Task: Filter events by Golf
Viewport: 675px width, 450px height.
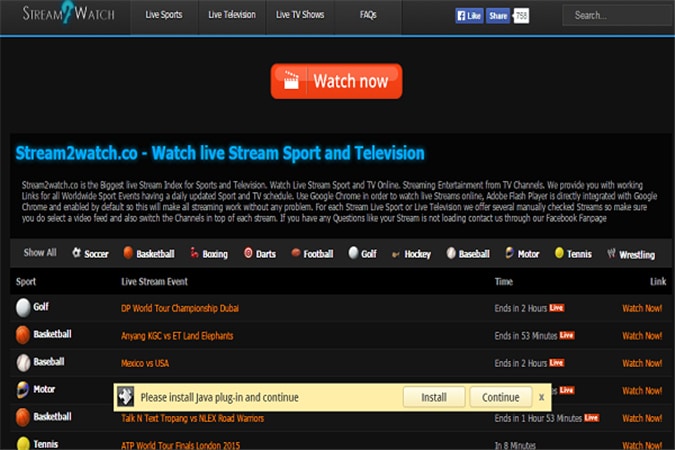Action: 362,253
